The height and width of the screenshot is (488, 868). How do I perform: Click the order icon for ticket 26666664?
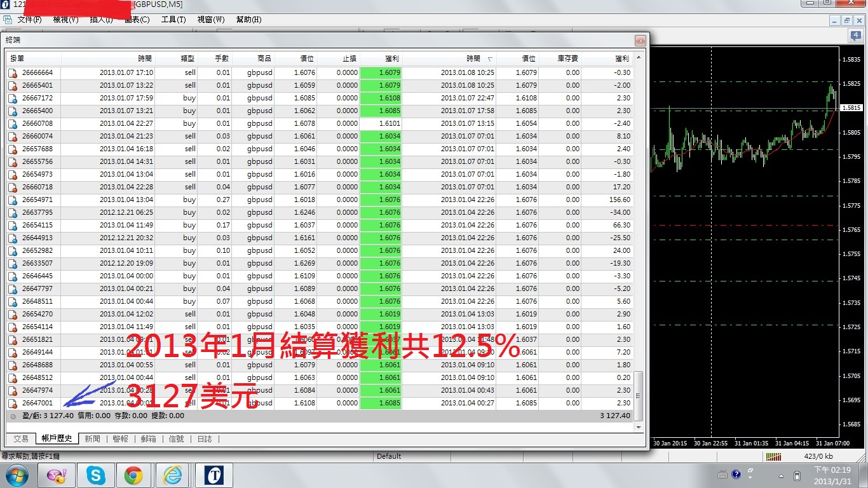13,72
